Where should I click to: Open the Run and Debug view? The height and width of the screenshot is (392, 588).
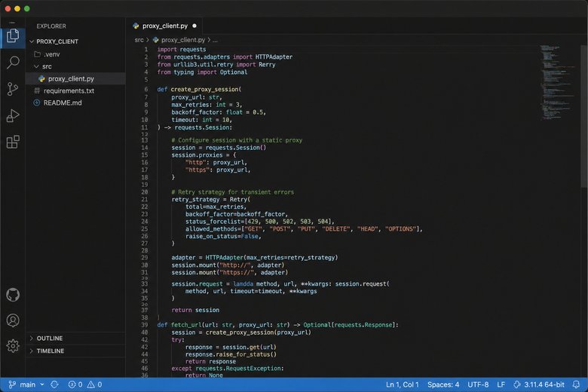tap(13, 115)
